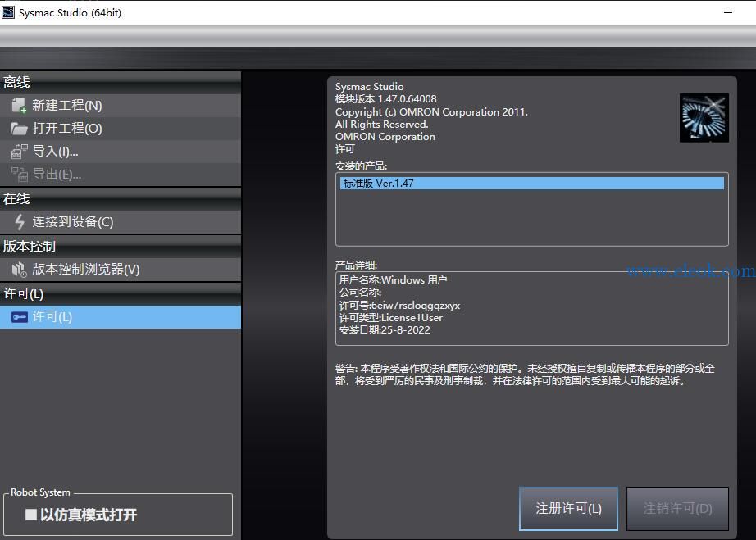Click the 许可(L) section header
The height and width of the screenshot is (540, 756).
point(121,293)
